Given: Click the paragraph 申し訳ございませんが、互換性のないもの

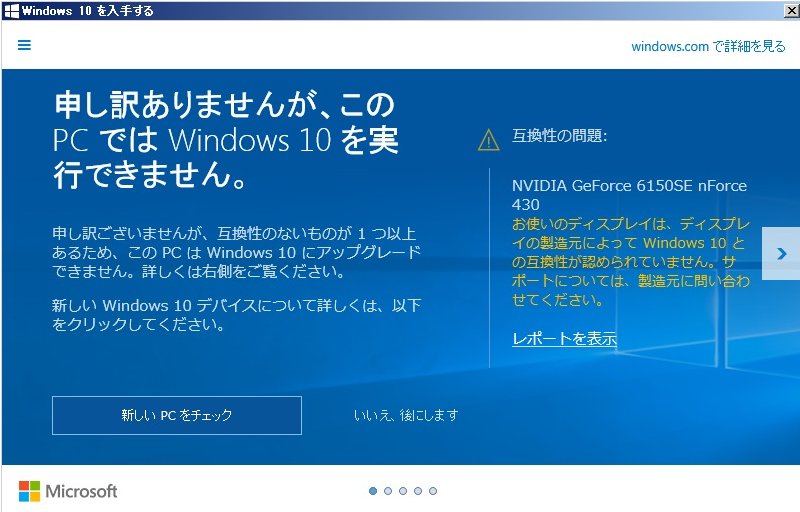Looking at the screenshot, I should pyautogui.click(x=236, y=252).
